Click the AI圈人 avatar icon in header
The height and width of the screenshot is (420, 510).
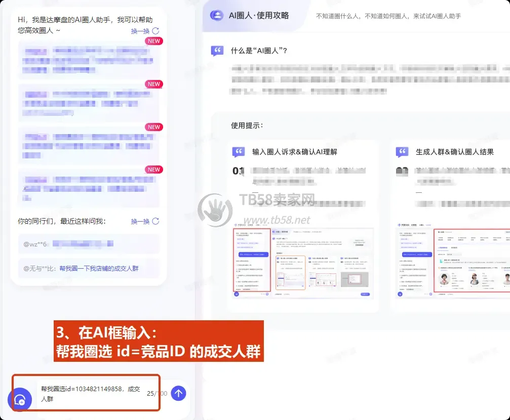click(x=217, y=15)
